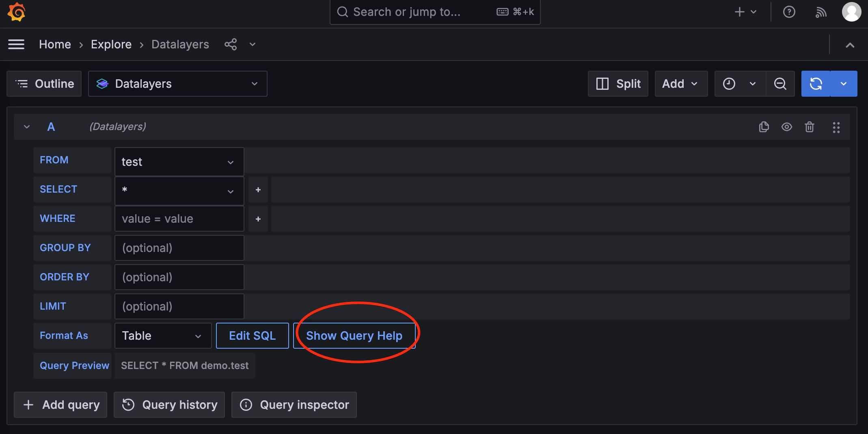The image size is (868, 434).
Task: Open the share link icon beside Datalayers
Action: pyautogui.click(x=231, y=44)
